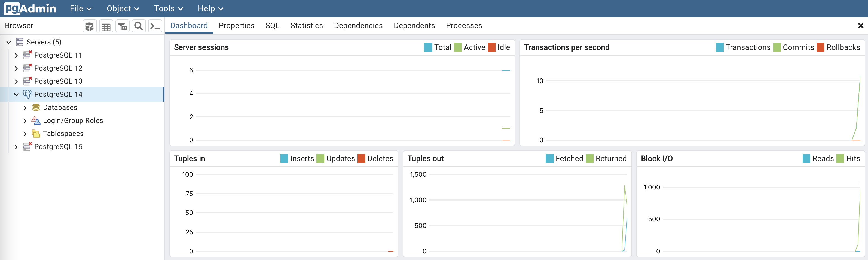
Task: Collapse the PostgreSQL 14 server node
Action: click(x=16, y=95)
